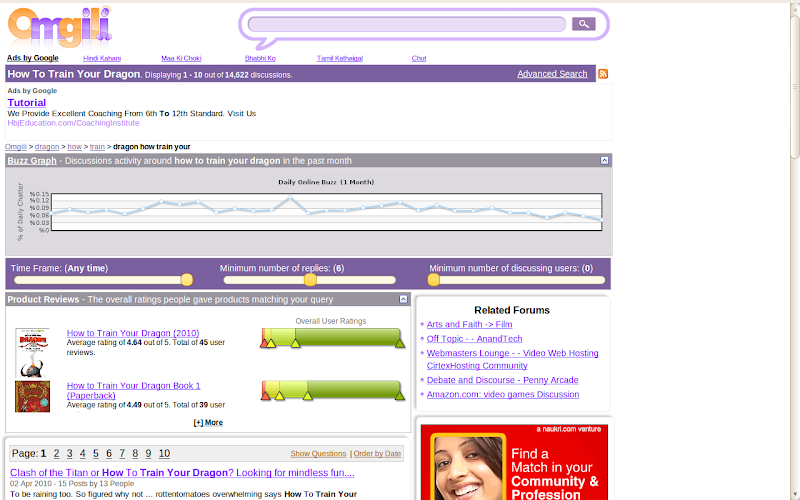Click the naukri.com community match ad banner
The image size is (800, 500).
pos(514,462)
